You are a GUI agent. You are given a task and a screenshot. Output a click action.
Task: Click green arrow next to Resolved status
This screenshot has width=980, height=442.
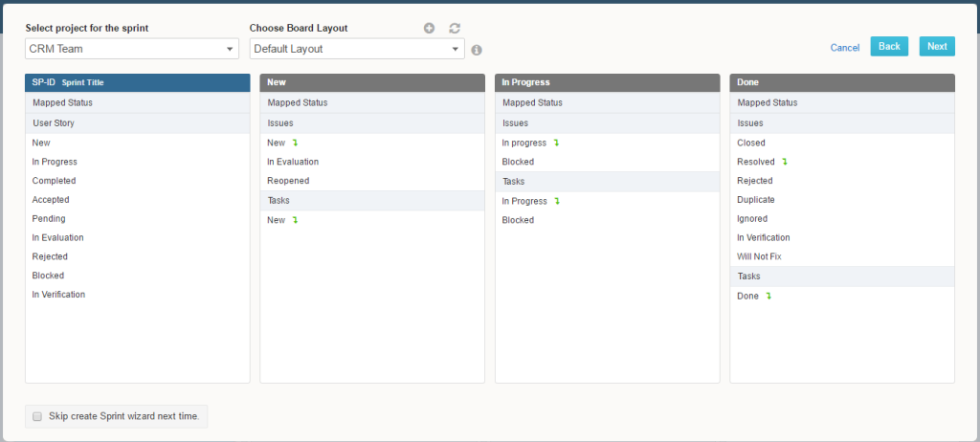785,162
